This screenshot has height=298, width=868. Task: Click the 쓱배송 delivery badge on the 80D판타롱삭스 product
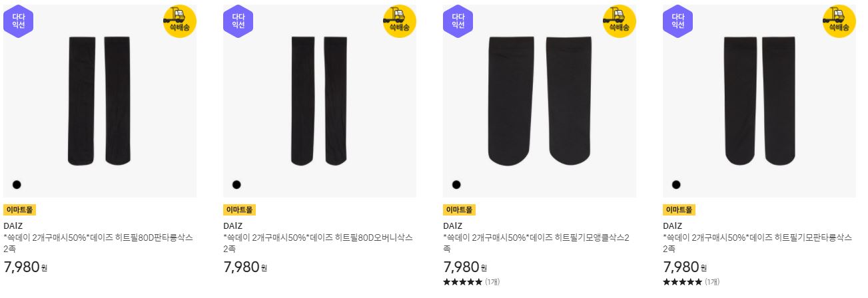[180, 21]
